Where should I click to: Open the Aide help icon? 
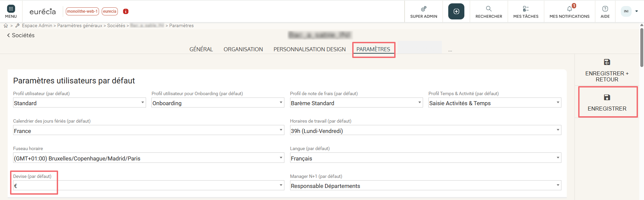point(605,9)
